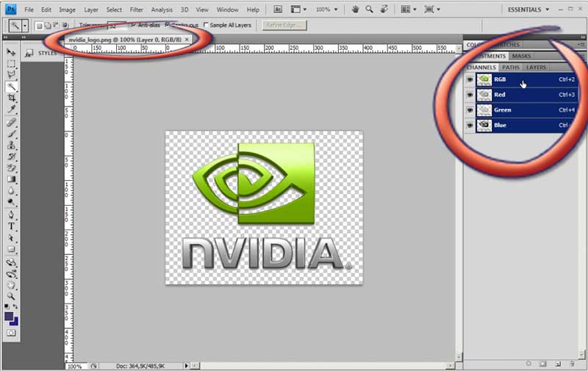Open the tool preset picker arrow
This screenshot has height=371, width=588.
coord(25,26)
